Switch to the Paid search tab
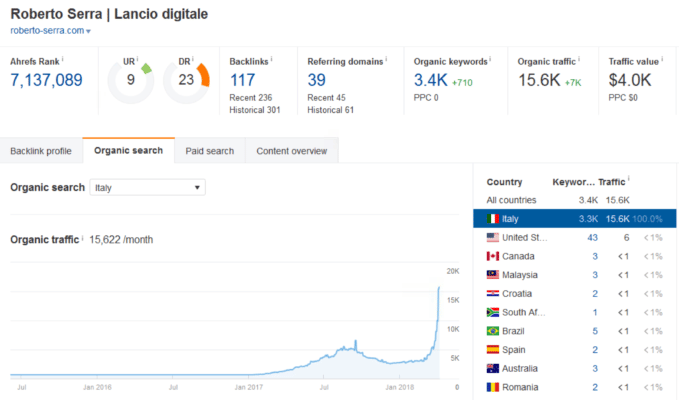This screenshot has width=679, height=400. (x=210, y=151)
